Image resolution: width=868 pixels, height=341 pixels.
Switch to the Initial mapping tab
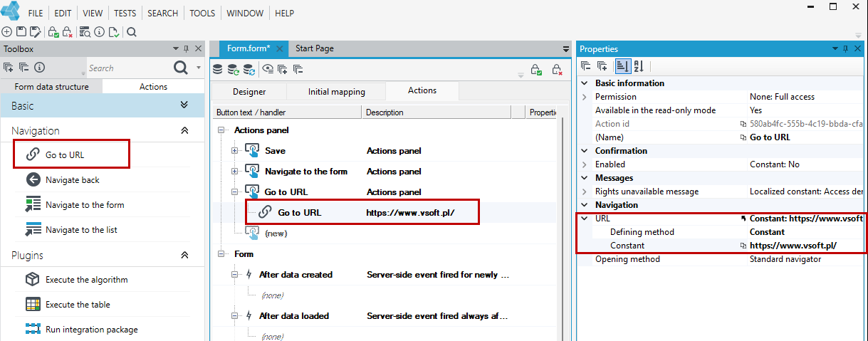337,91
